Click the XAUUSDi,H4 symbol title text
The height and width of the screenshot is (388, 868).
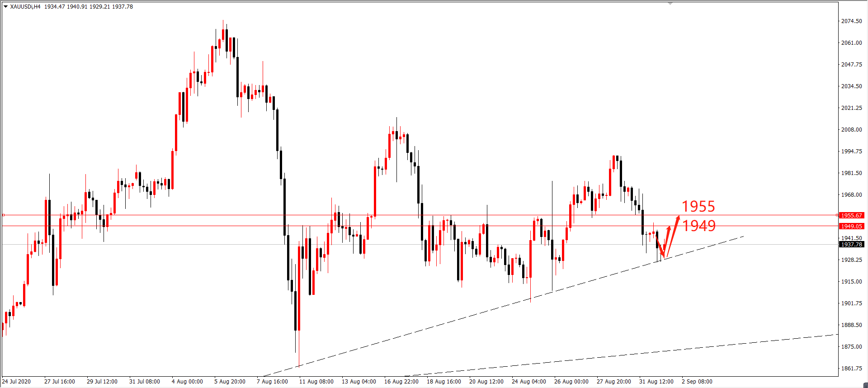coord(25,7)
